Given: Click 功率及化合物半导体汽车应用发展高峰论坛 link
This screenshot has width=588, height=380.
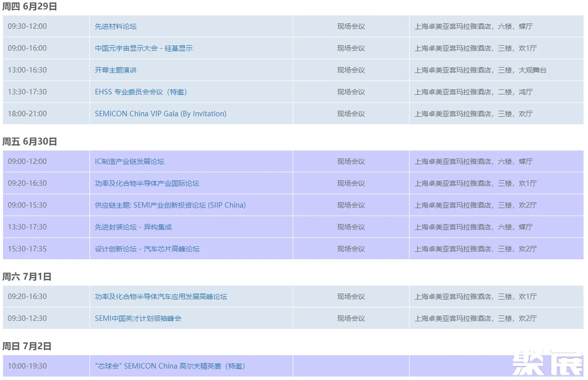Looking at the screenshot, I should point(161,297).
